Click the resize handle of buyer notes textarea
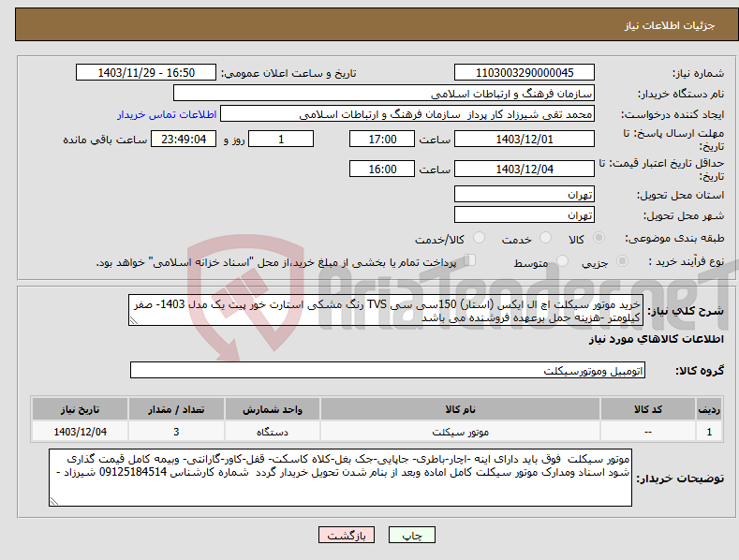Screen dimensions: 739x560 tap(54, 501)
